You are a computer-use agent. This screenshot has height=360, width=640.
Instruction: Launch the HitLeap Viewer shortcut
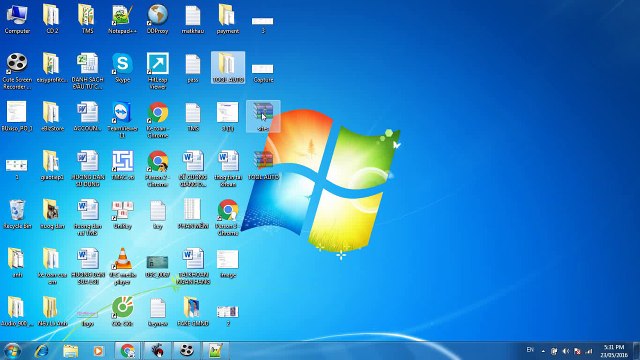click(x=158, y=71)
